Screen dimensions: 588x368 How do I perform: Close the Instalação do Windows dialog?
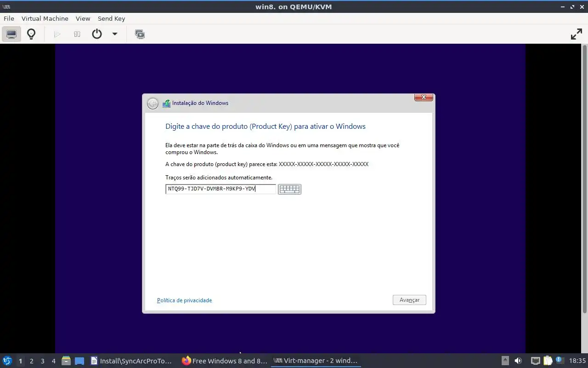(424, 97)
